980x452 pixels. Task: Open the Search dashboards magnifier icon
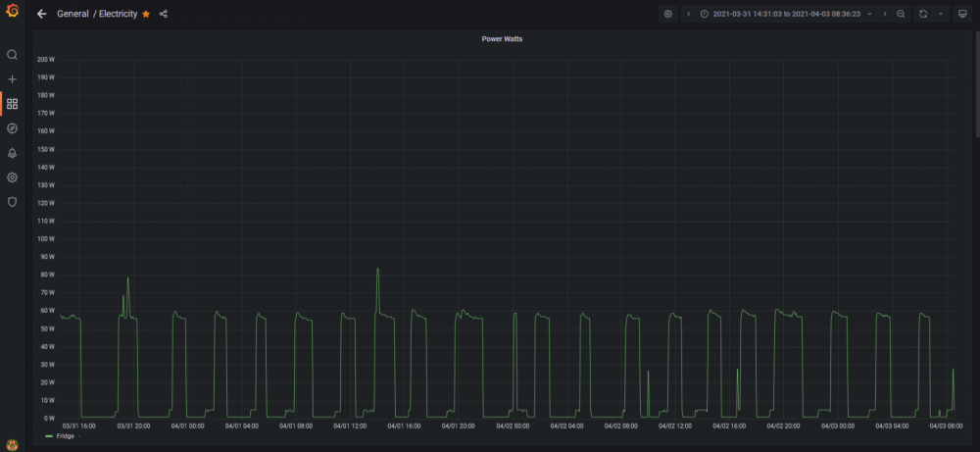tap(12, 55)
